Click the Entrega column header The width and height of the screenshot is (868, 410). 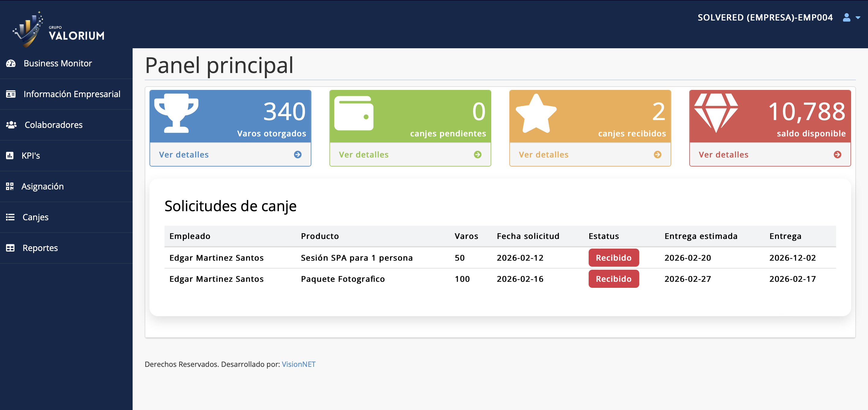click(785, 236)
